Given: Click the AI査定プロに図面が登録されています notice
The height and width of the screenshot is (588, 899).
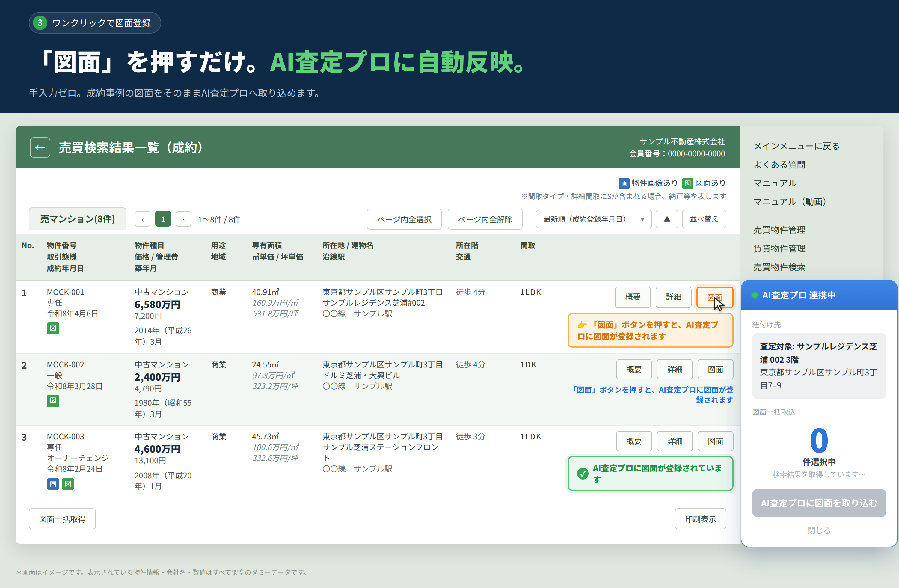Looking at the screenshot, I should (651, 473).
